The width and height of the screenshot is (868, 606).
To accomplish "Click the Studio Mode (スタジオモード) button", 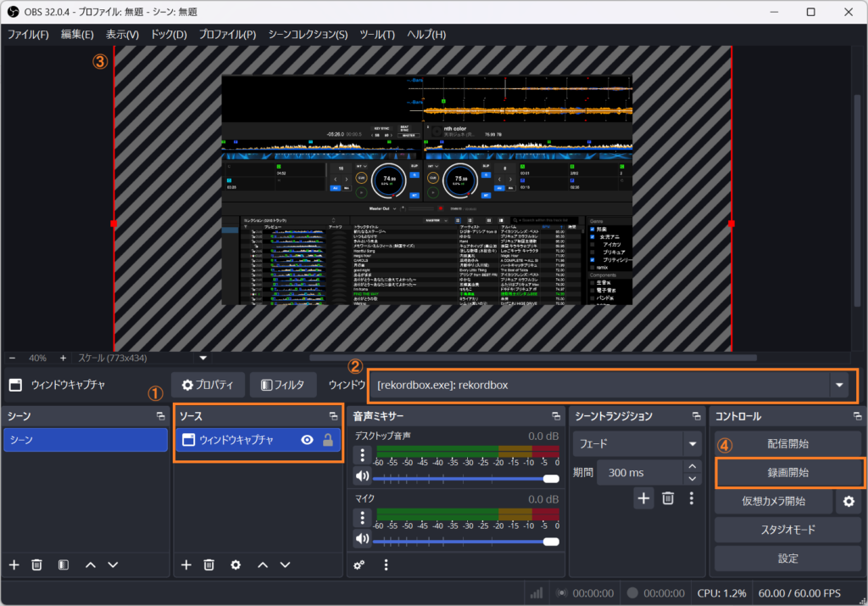I will (x=789, y=530).
